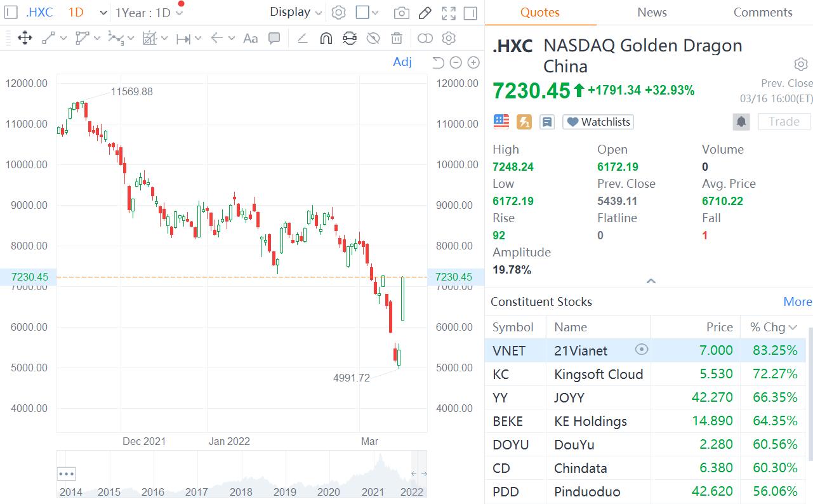Expand the 1Year : 1D range dropdown

[x=149, y=13]
